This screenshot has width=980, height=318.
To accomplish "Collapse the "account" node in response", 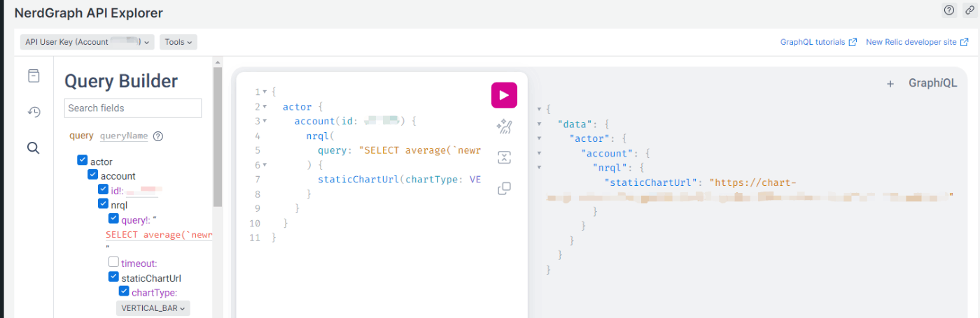I will pos(539,153).
